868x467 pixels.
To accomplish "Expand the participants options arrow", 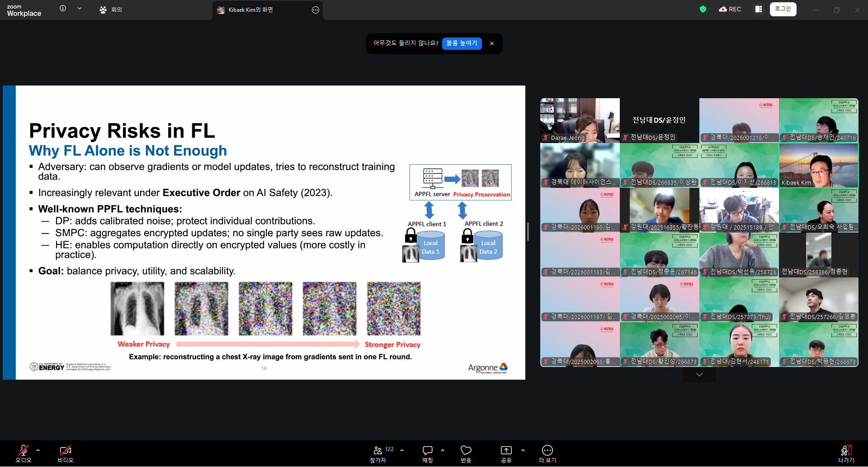I will click(x=402, y=450).
